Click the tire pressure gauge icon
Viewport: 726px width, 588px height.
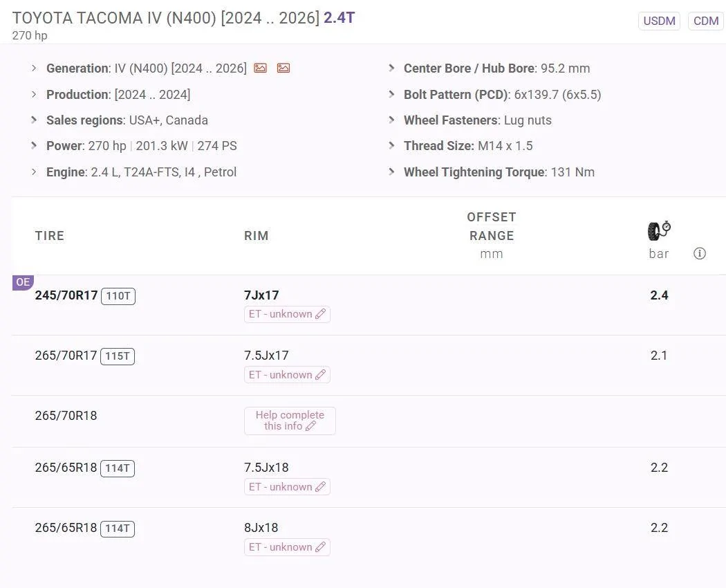[659, 231]
